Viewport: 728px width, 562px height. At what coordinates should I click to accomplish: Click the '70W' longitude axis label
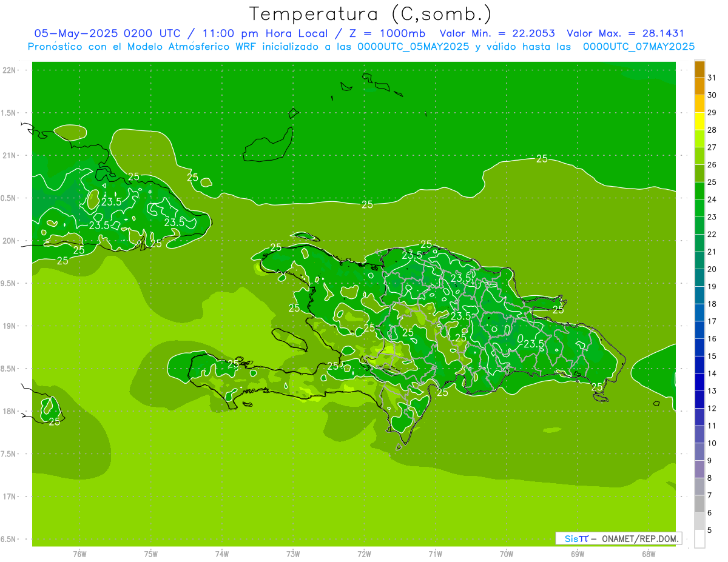tap(507, 554)
